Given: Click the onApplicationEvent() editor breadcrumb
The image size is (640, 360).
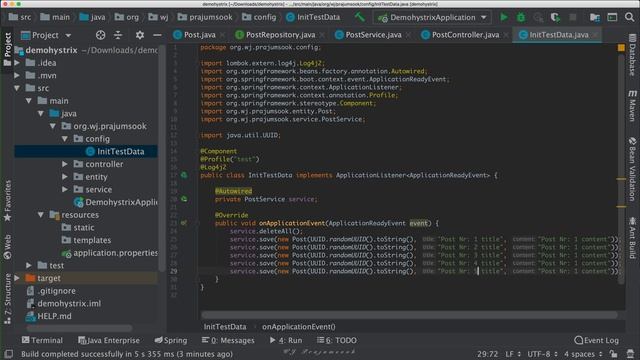Looking at the screenshot, I should pos(298,327).
